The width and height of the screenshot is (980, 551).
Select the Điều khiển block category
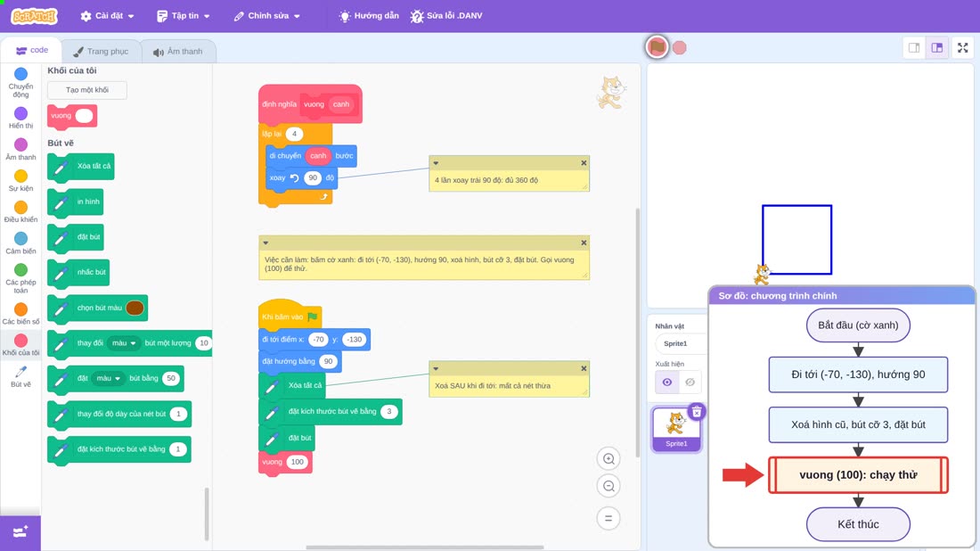pyautogui.click(x=20, y=212)
